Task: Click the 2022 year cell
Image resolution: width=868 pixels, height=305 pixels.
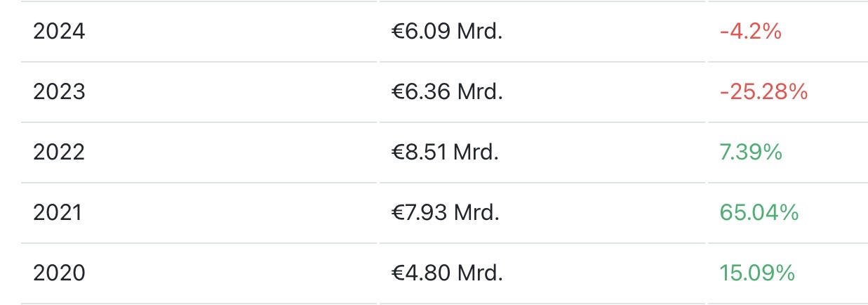Action: (59, 152)
